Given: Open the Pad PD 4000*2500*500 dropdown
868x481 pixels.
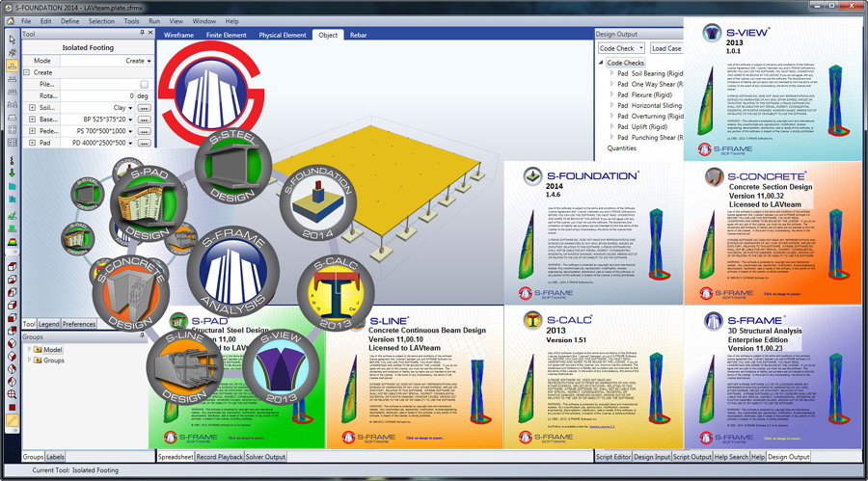Looking at the screenshot, I should [x=131, y=143].
